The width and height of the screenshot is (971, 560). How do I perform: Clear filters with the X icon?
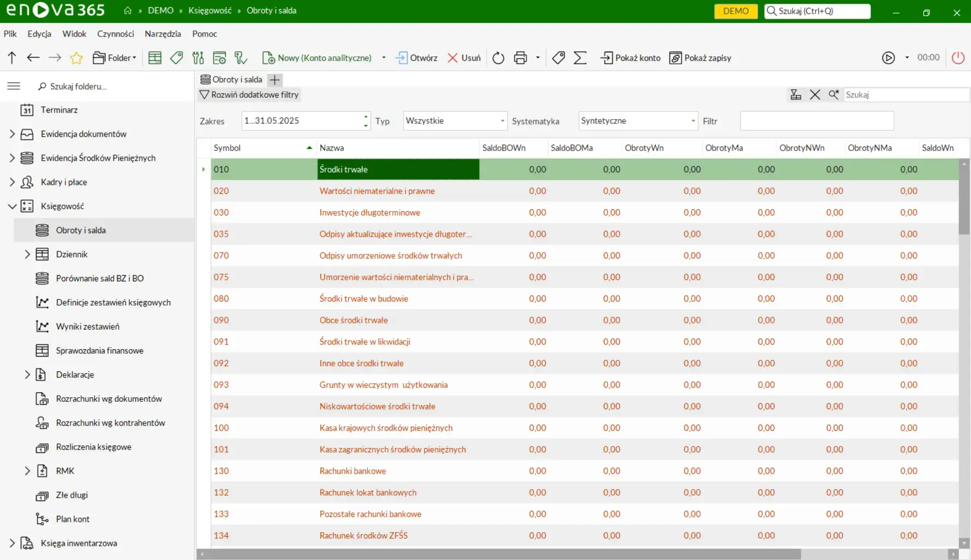coord(815,95)
